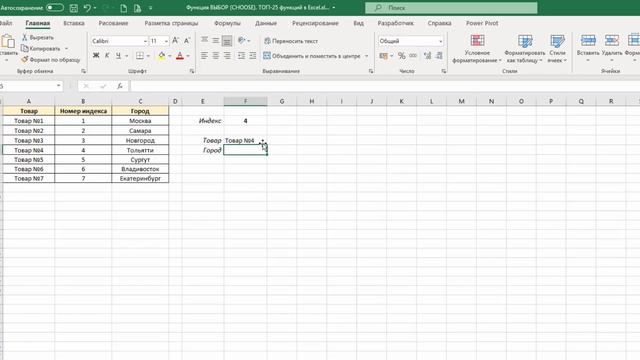Toggle bold Ж formatting

(96, 56)
